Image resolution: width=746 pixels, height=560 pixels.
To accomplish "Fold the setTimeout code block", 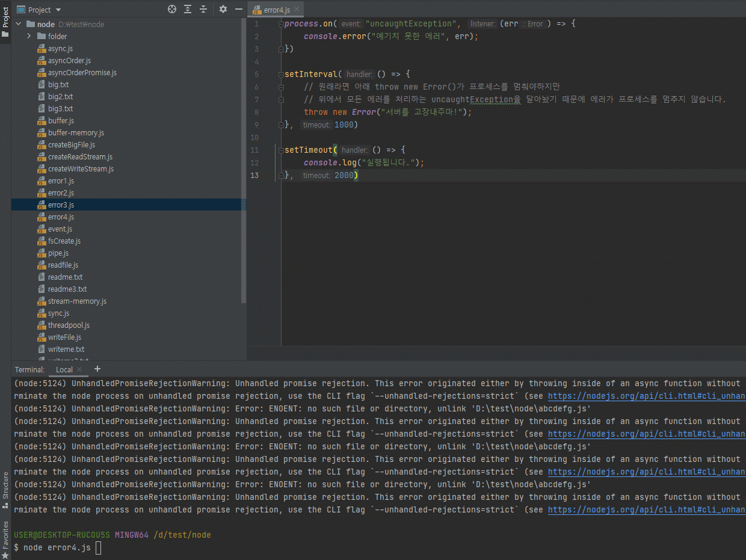I will point(281,150).
